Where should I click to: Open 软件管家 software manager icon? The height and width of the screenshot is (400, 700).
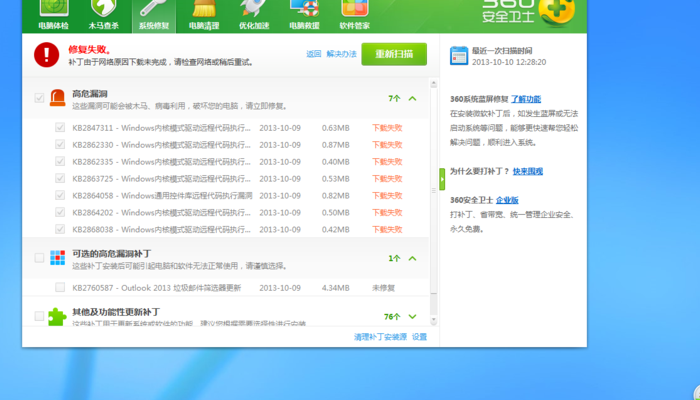tap(354, 9)
